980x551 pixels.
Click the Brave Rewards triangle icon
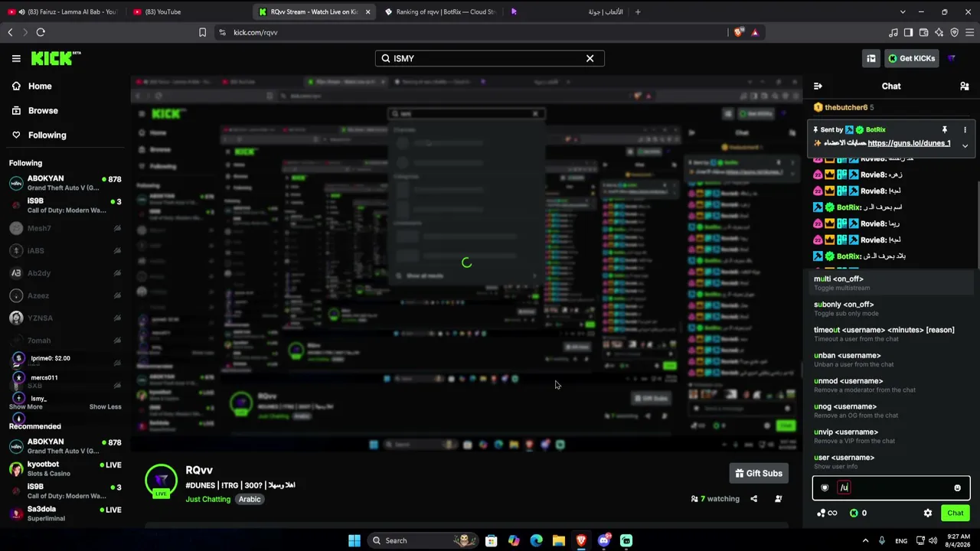click(x=755, y=32)
